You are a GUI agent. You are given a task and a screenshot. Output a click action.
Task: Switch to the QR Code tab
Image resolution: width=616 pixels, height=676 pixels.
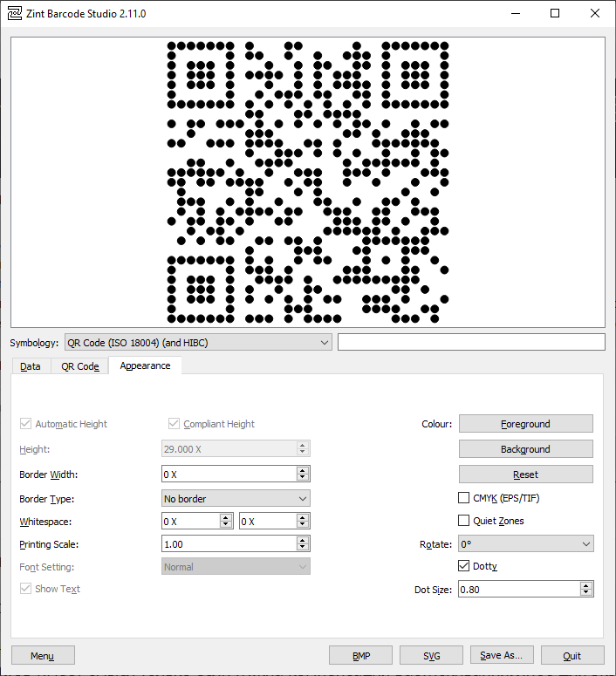click(x=79, y=366)
